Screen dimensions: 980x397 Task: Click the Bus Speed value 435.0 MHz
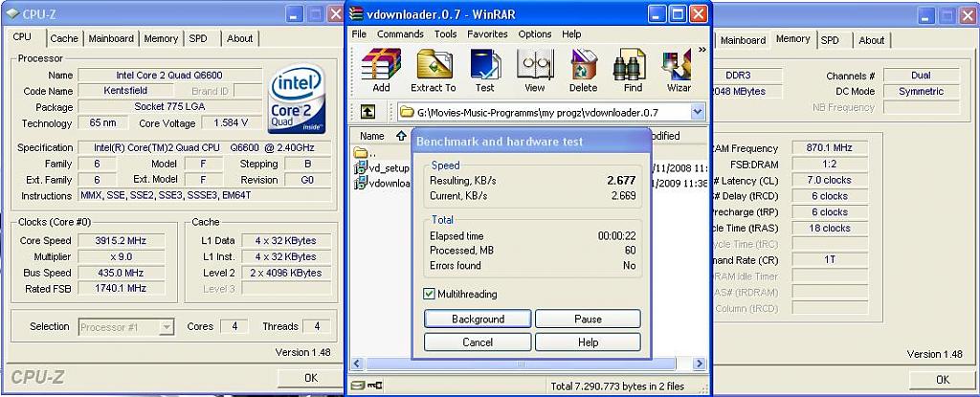pos(122,273)
